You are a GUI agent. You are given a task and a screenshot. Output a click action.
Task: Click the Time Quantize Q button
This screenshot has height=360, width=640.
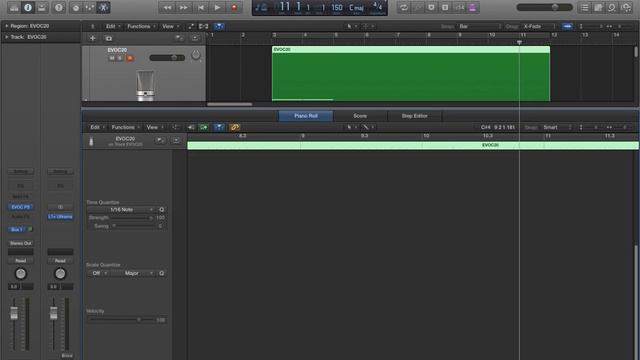(x=162, y=210)
